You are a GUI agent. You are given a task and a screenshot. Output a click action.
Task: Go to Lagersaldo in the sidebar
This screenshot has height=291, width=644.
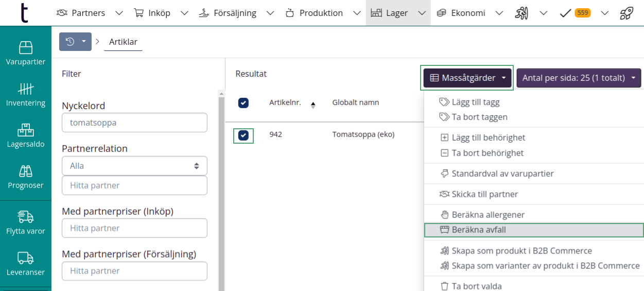(x=26, y=136)
